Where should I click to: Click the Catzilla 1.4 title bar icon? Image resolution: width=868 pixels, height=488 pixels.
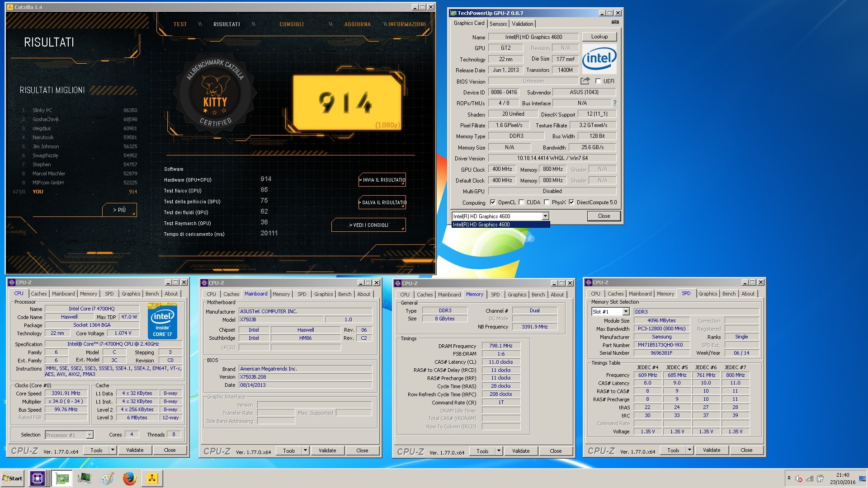coord(10,7)
